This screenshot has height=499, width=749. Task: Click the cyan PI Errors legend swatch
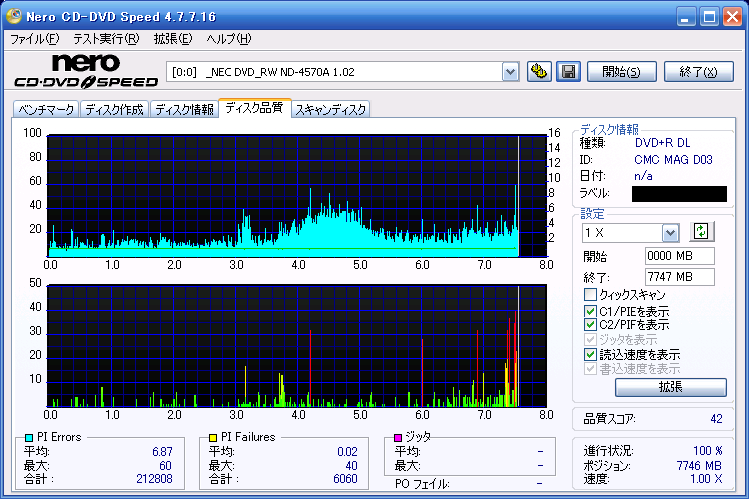coord(29,437)
